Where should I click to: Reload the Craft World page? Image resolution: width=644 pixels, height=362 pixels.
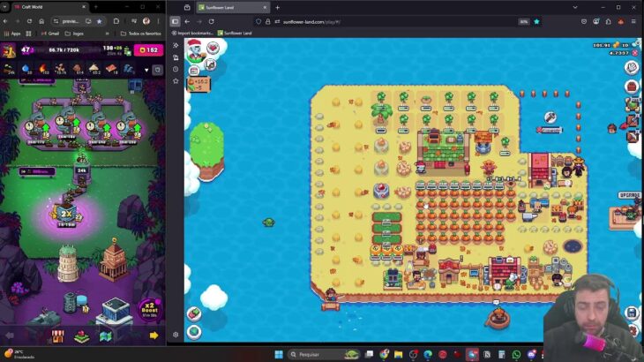click(x=29, y=21)
